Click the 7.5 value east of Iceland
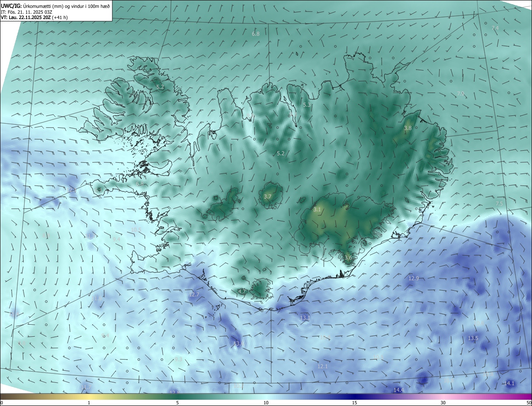The image size is (532, 406). tap(499, 203)
